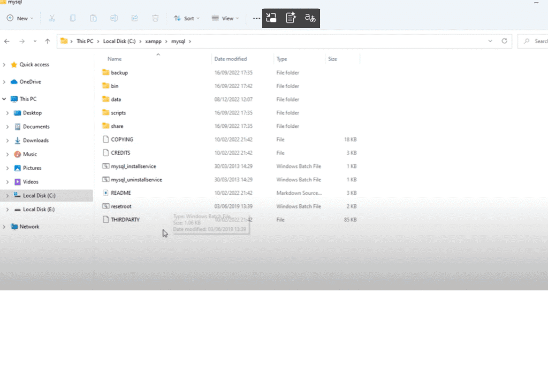Screen dimensions: 548x392
Task: Click the Share icon in toolbar
Action: pyautogui.click(x=134, y=18)
